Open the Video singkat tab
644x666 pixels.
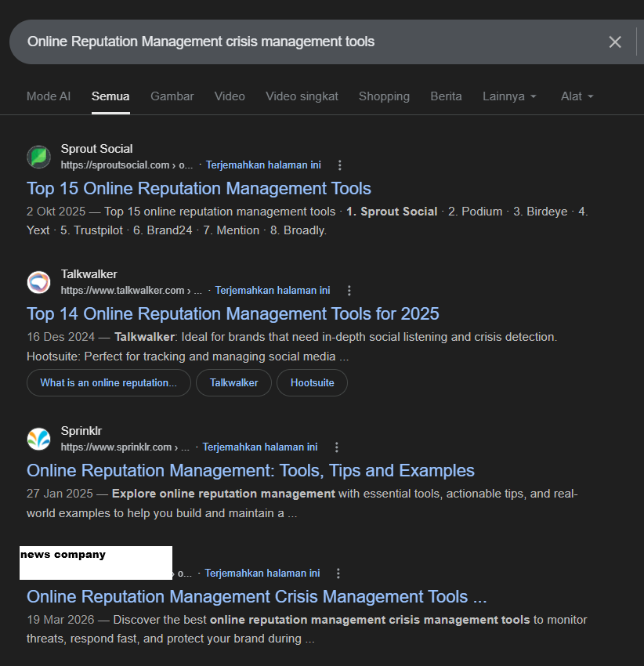coord(302,96)
